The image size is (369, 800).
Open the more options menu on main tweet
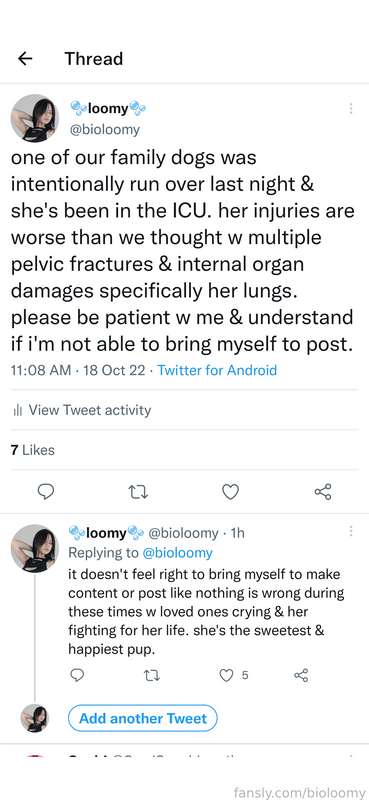click(x=351, y=109)
